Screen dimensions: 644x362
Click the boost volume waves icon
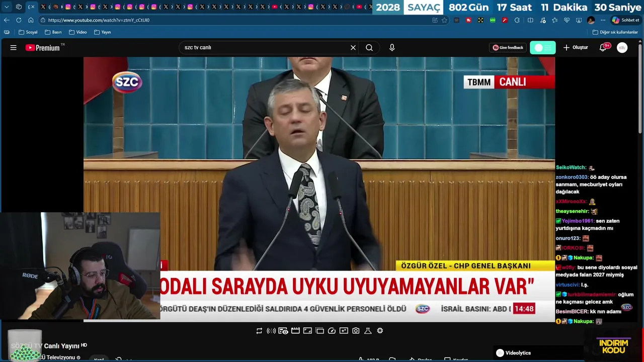pos(271,331)
